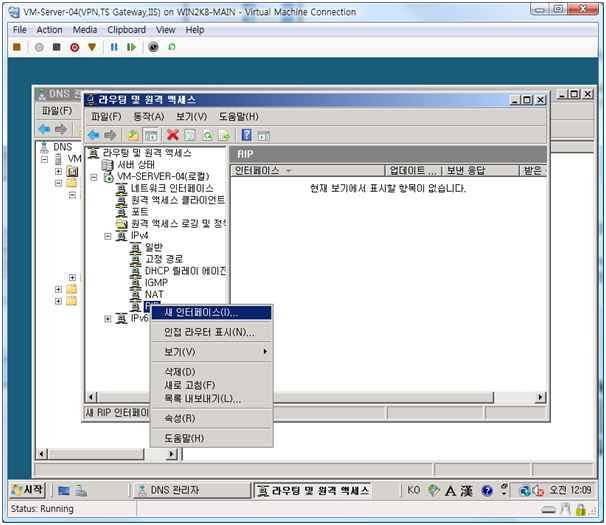Choose 속성(R) in context menu

coord(211,418)
